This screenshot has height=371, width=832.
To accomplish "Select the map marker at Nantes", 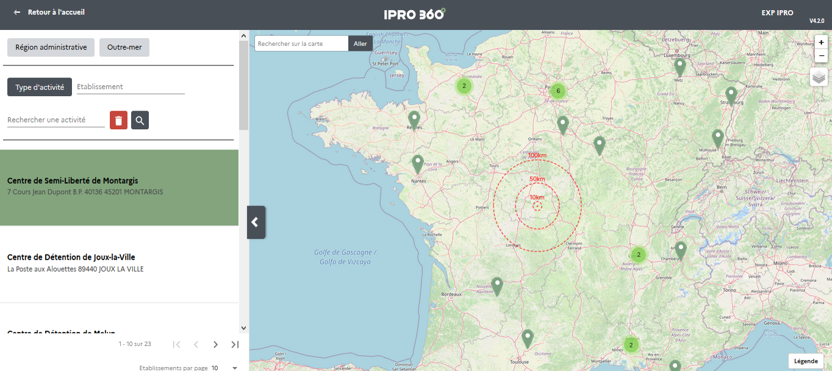I will coord(418,164).
